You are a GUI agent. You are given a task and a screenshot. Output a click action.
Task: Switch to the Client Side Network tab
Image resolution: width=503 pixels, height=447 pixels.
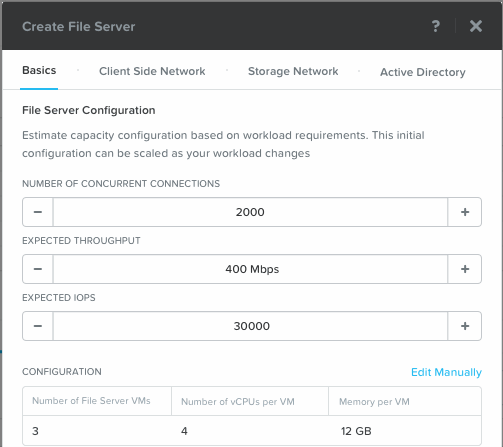(152, 71)
